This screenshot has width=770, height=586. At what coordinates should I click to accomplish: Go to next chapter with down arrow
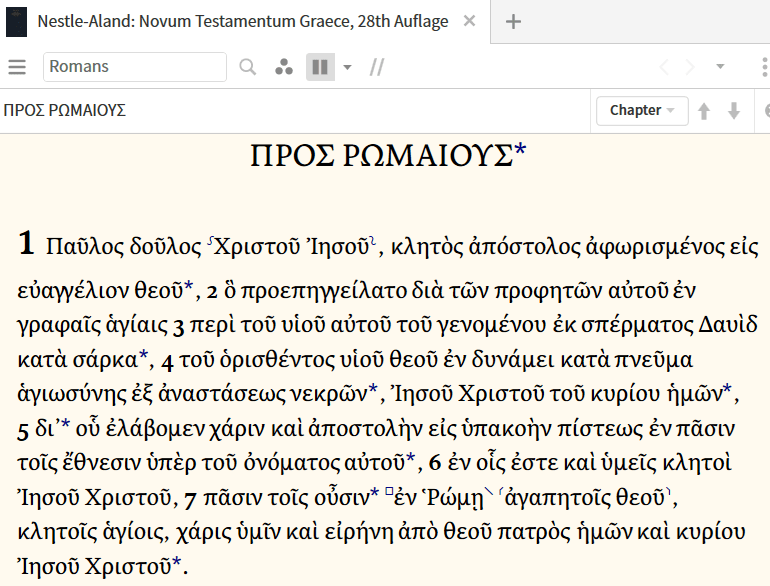coord(734,111)
